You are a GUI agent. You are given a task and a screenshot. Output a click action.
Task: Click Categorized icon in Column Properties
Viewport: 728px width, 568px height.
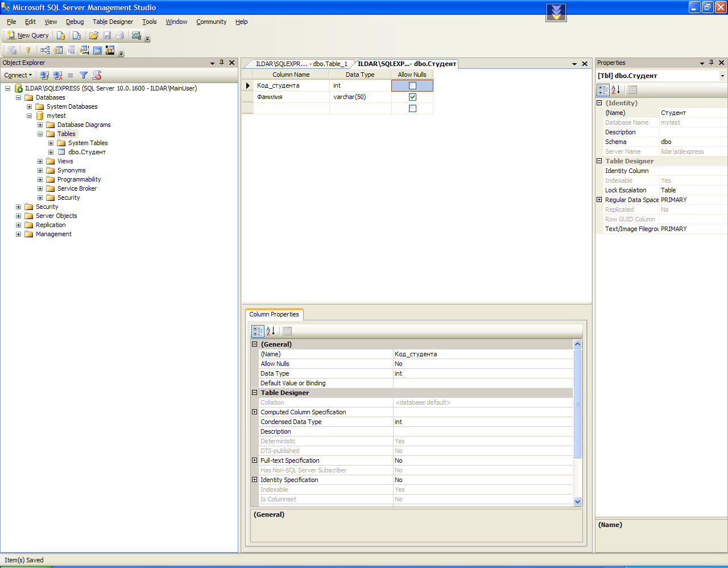pyautogui.click(x=258, y=331)
